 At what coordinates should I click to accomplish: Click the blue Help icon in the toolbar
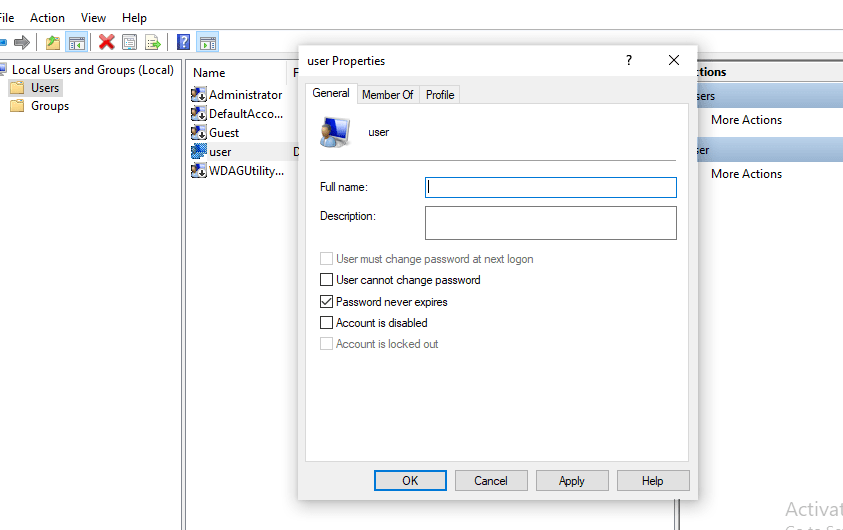[x=183, y=42]
